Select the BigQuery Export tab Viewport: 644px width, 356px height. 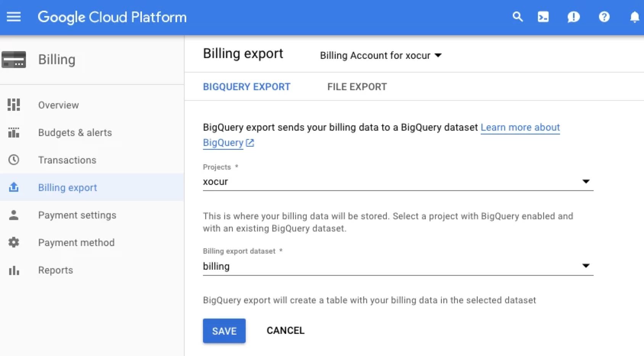pos(246,87)
